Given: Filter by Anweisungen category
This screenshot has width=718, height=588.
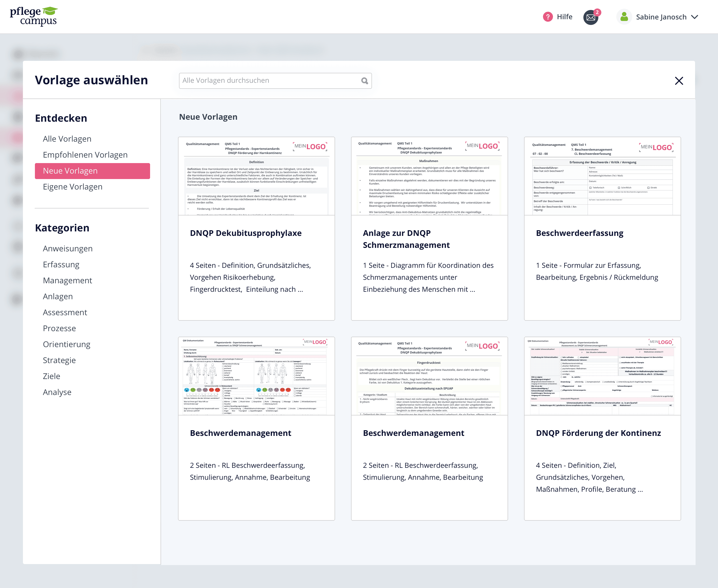Looking at the screenshot, I should pyautogui.click(x=67, y=249).
